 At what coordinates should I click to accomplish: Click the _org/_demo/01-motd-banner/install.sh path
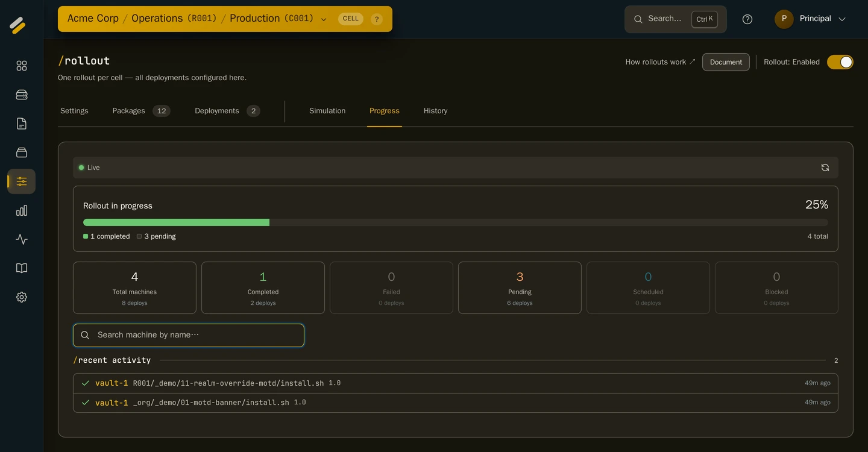point(211,403)
